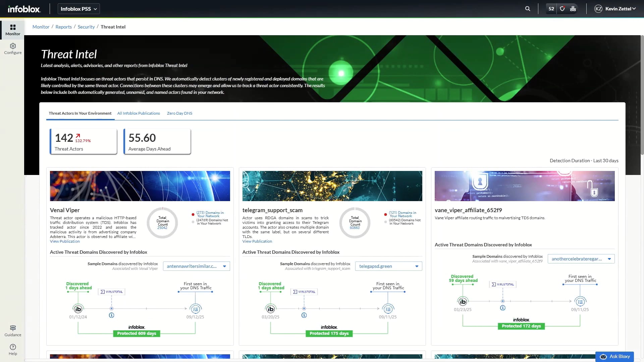The image size is (644, 362).
Task: Click the 142 Threat Actors stat card
Action: [83, 141]
